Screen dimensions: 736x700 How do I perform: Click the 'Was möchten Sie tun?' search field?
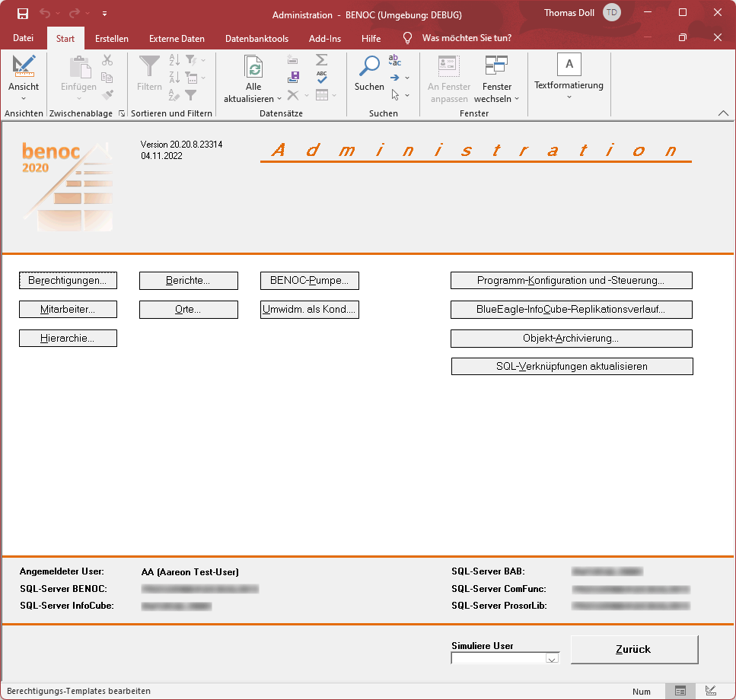point(466,38)
